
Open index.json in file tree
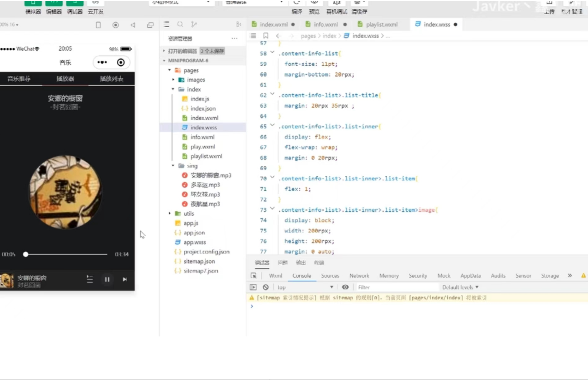pyautogui.click(x=203, y=109)
